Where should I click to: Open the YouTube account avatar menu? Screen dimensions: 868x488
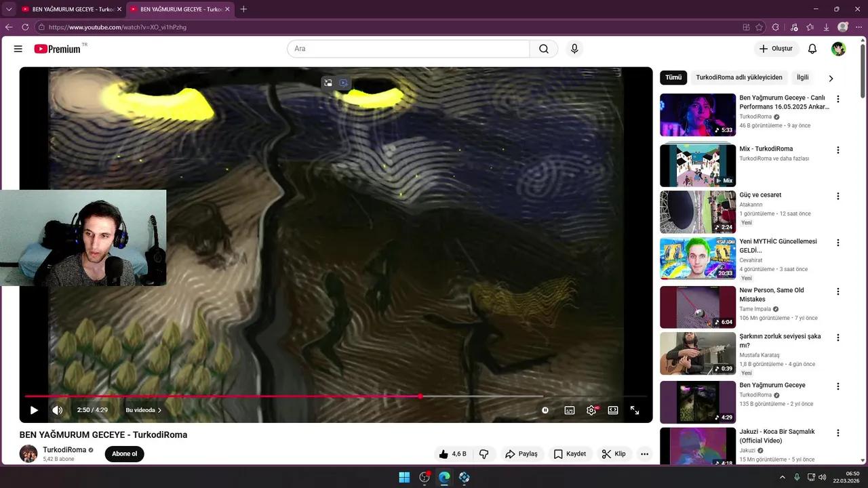coord(839,49)
